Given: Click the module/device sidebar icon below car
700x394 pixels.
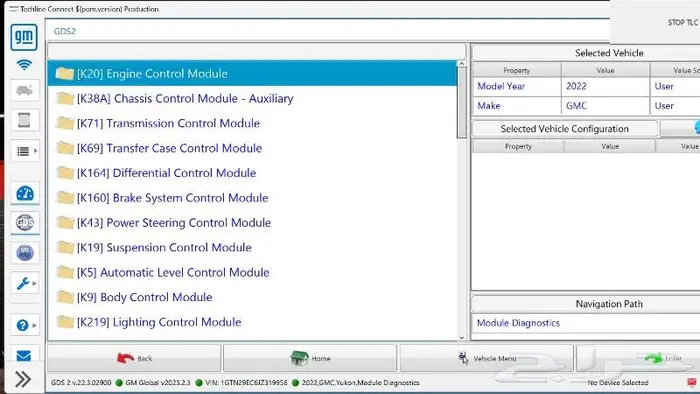Looking at the screenshot, I should click(x=25, y=120).
